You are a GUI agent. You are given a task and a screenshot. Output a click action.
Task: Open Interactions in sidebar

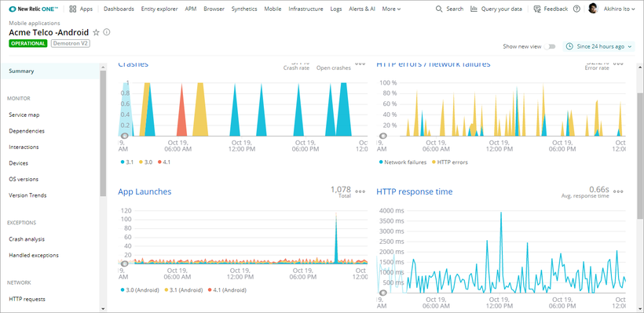[24, 147]
